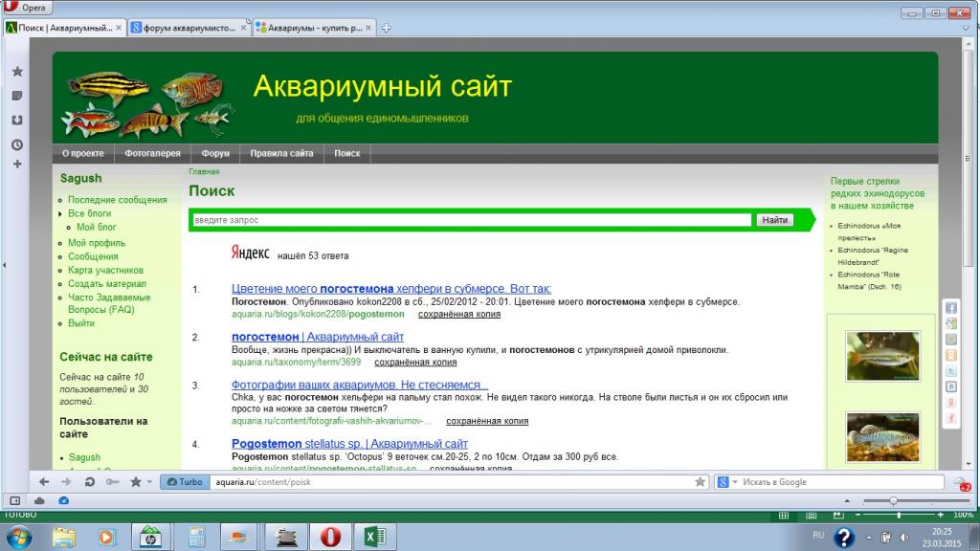Open "сохранённая копия" for result 2
This screenshot has height=551, width=980.
415,363
